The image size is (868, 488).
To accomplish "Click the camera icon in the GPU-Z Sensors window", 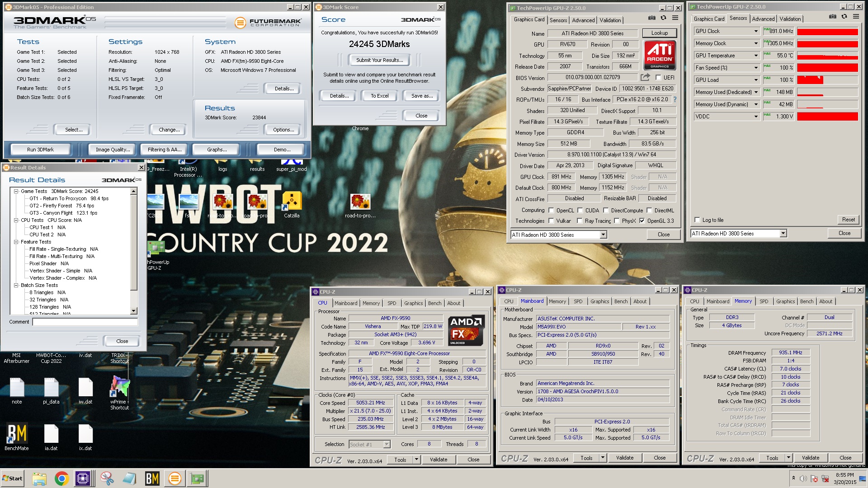I will point(832,17).
